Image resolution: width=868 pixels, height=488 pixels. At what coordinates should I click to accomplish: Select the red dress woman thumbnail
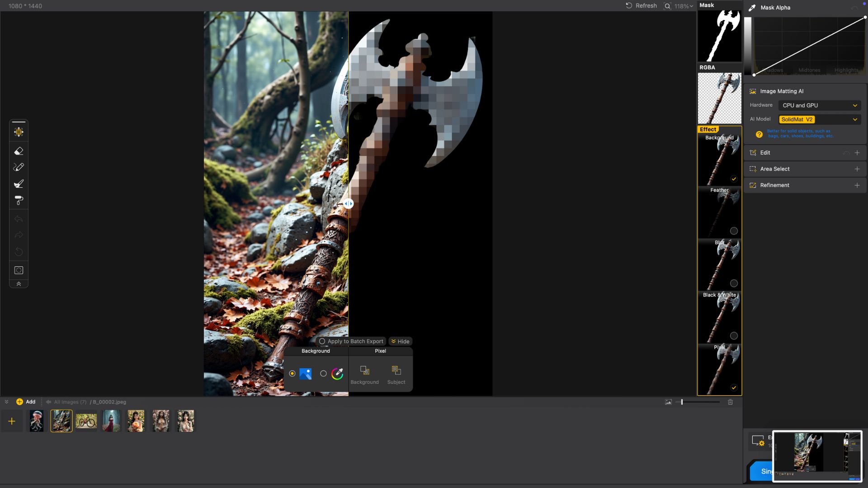(x=111, y=421)
